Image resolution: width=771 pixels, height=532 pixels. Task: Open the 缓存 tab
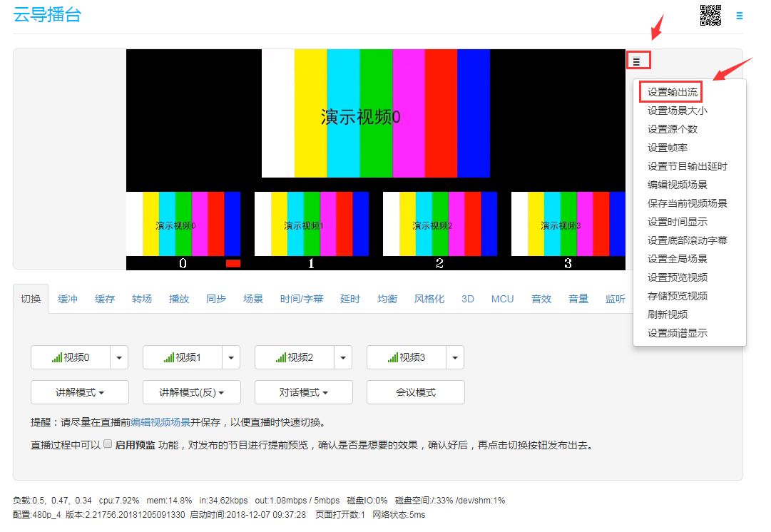click(x=105, y=299)
